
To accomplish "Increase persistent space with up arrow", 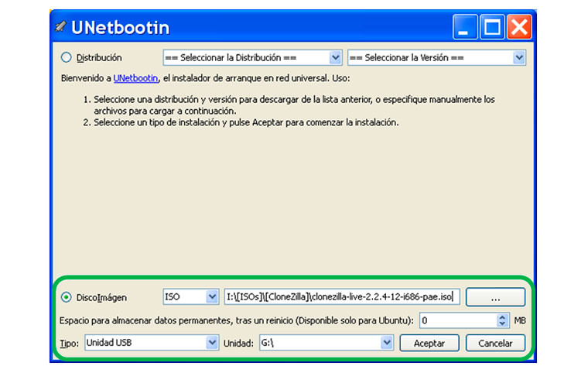I will 502,317.
